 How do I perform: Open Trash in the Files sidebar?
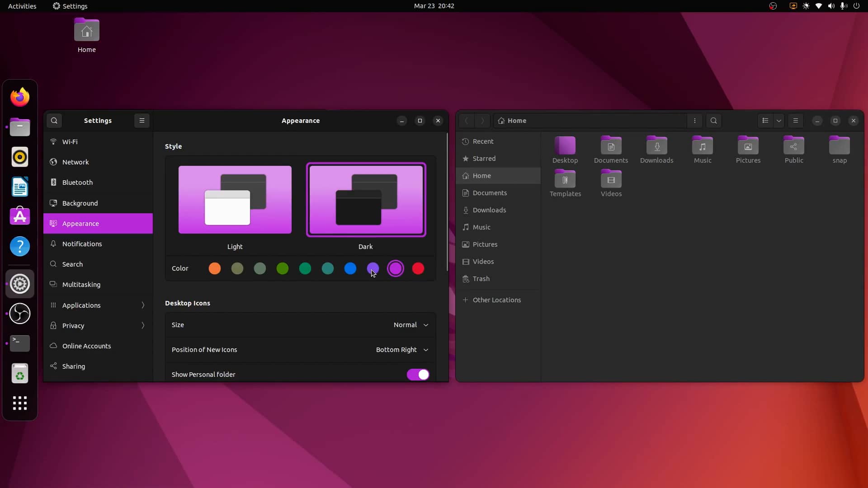(x=481, y=279)
